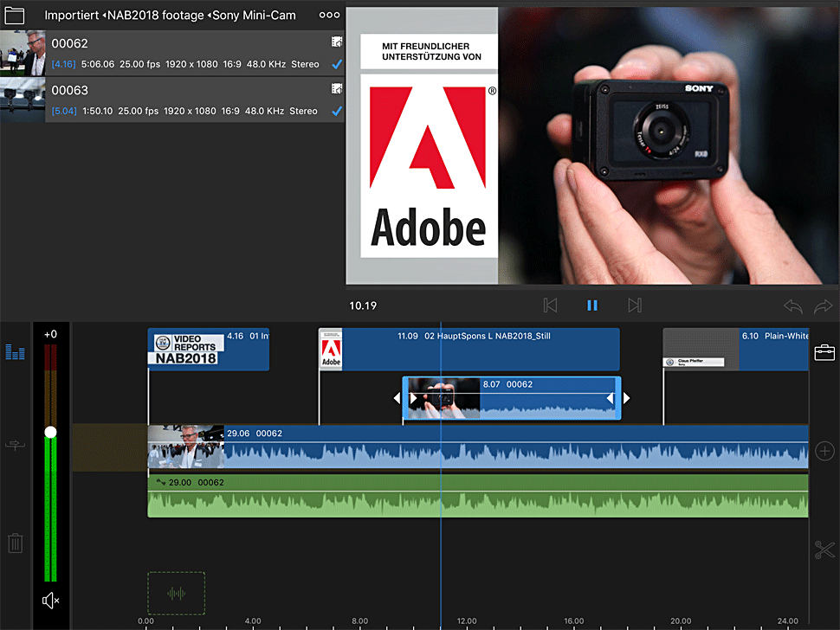This screenshot has width=840, height=630.
Task: Select the green 29.00 00062 audio clip
Action: (478, 496)
